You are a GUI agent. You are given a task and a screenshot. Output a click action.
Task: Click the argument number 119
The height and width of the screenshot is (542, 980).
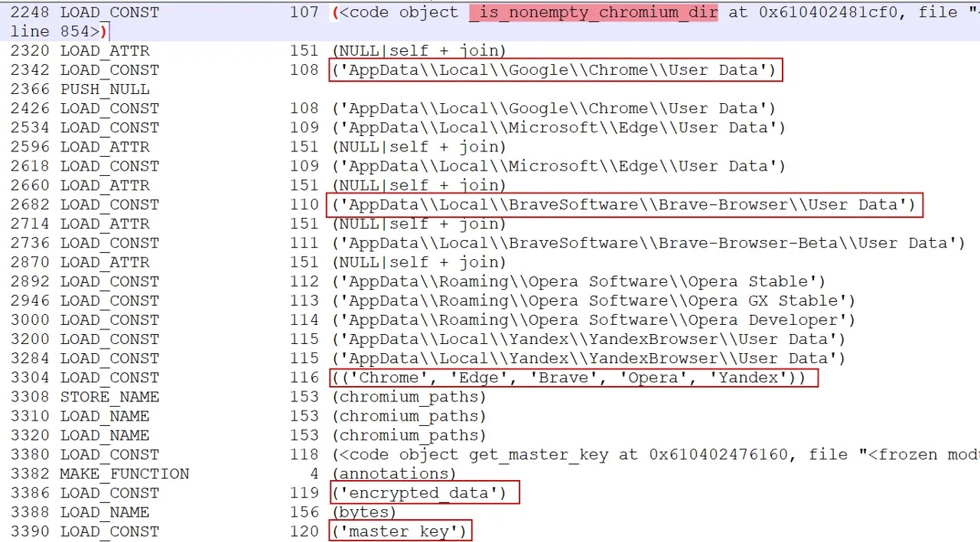[304, 493]
